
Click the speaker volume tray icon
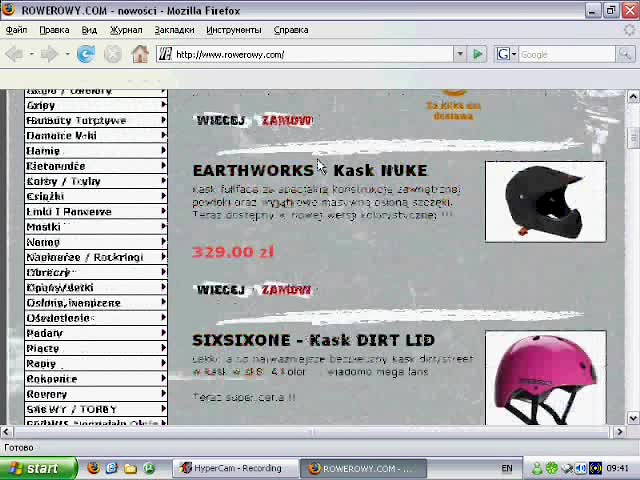581,468
